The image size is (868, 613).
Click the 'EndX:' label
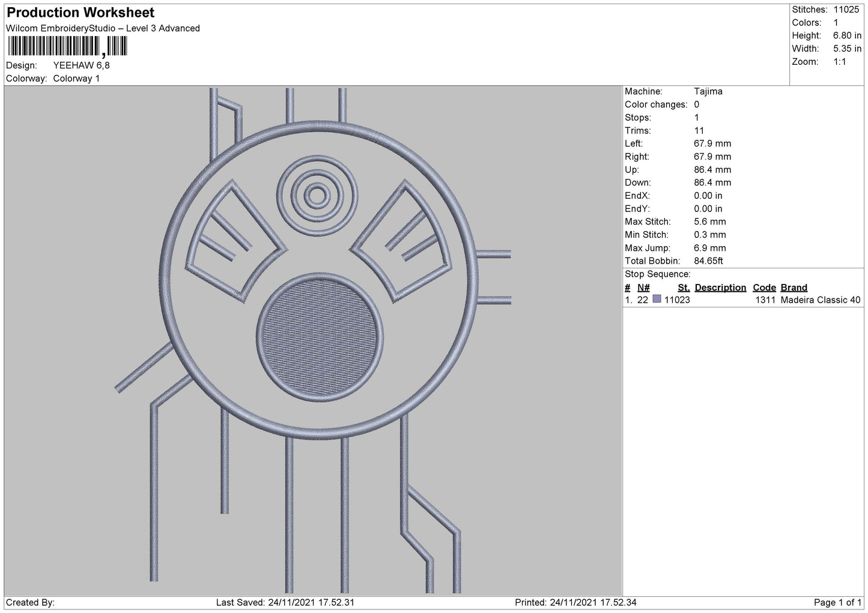pyautogui.click(x=637, y=196)
